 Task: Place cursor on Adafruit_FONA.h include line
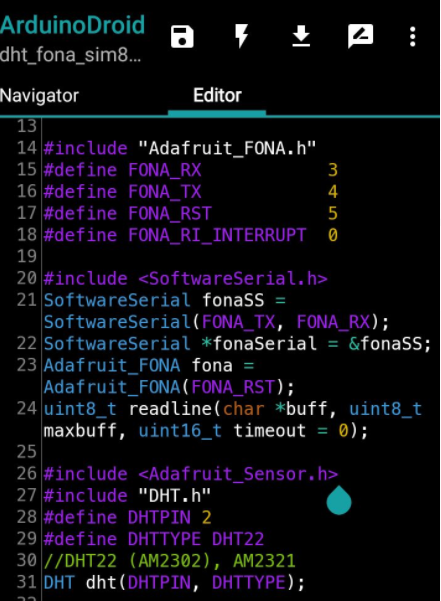point(180,148)
